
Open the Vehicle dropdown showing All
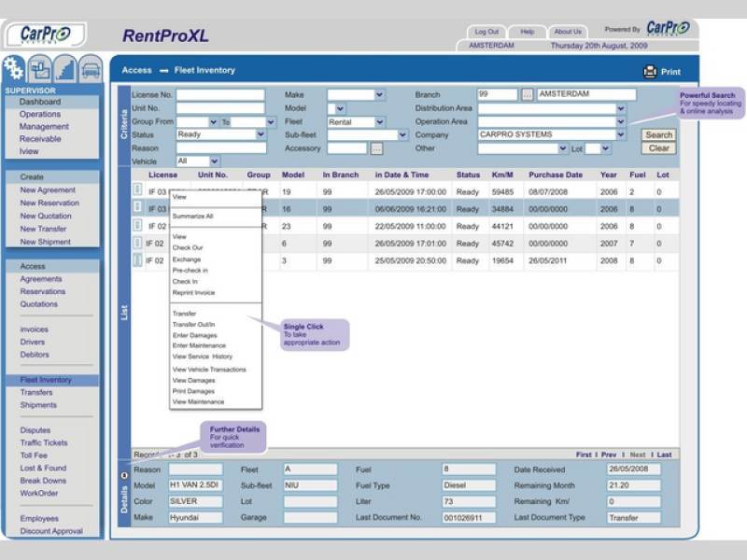tap(215, 161)
